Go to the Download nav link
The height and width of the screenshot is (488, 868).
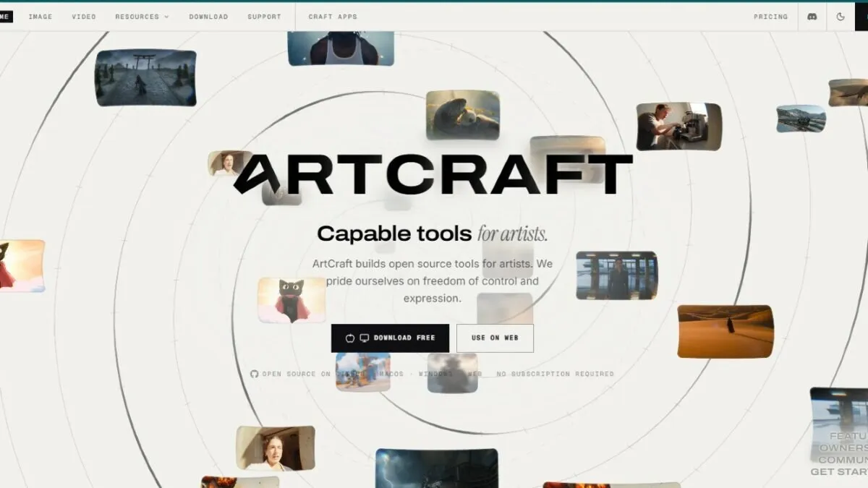(x=208, y=17)
